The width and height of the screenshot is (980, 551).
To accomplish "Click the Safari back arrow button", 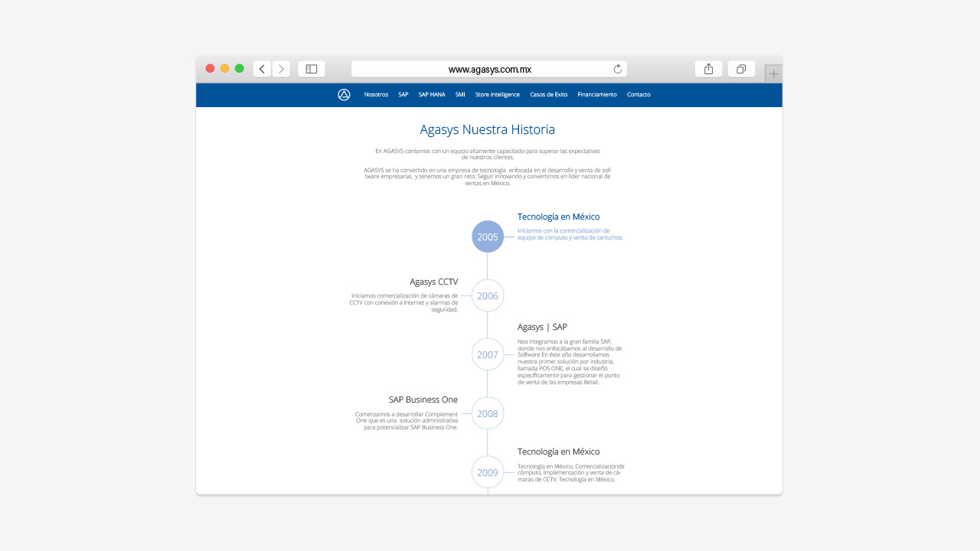I will (262, 69).
